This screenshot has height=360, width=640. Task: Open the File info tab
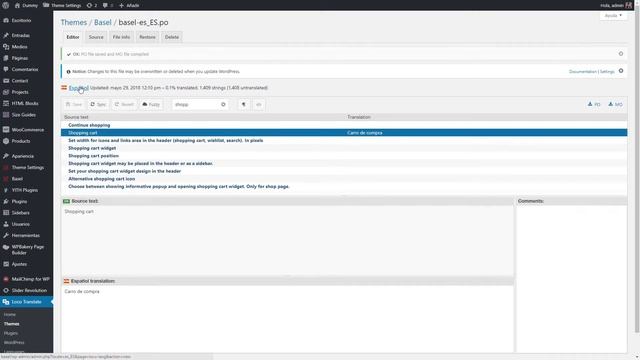coord(121,37)
